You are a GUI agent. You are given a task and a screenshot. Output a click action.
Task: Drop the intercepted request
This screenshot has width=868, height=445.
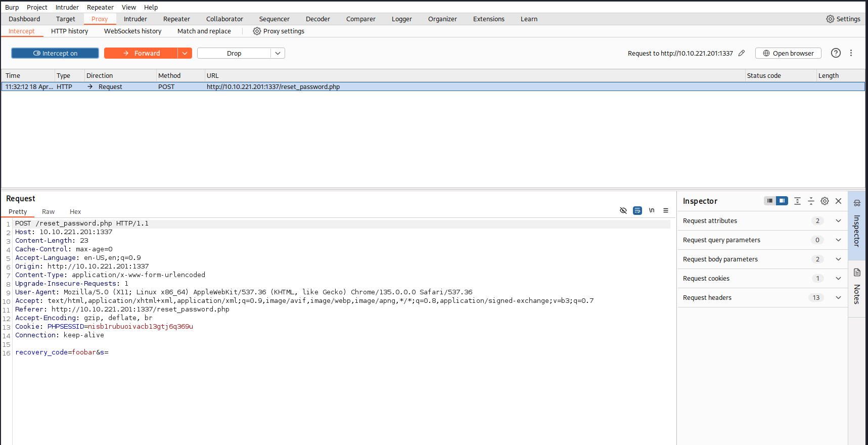pos(234,53)
